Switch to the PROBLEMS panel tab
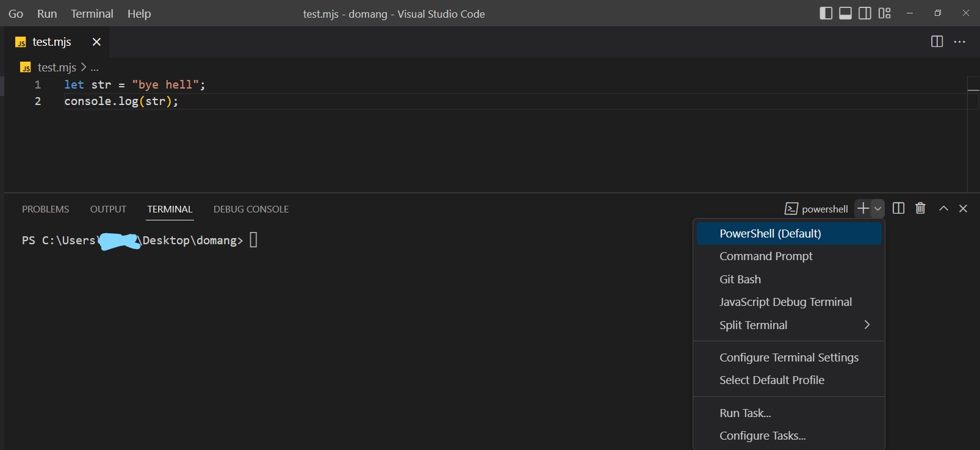The width and height of the screenshot is (980, 450). point(46,209)
